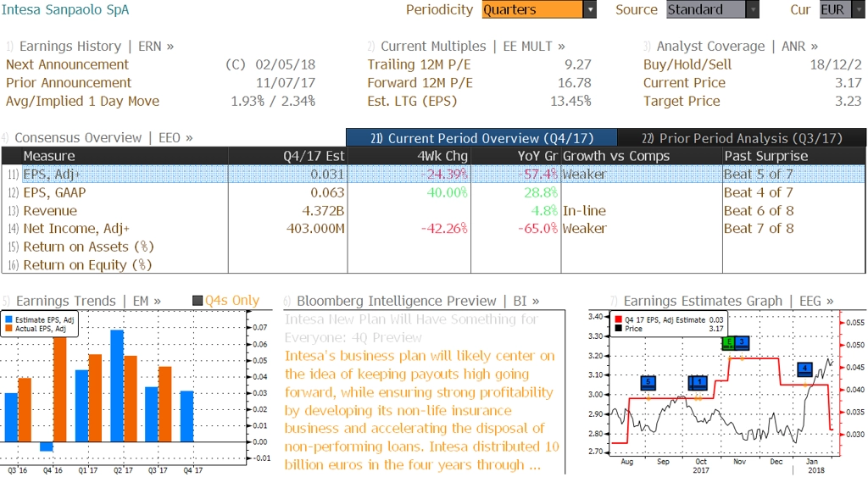The image size is (868, 477).
Task: Click the Target Price value 3.23
Action: click(848, 101)
